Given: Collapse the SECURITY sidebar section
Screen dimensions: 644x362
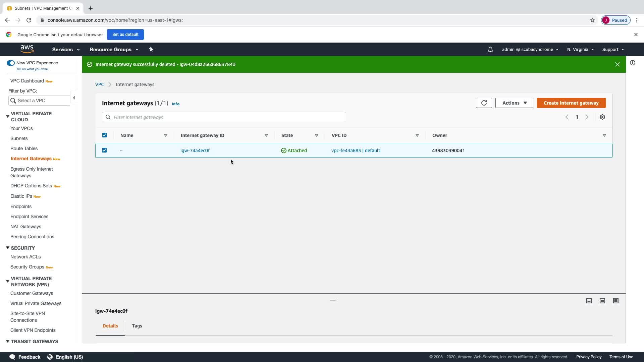Looking at the screenshot, I should point(8,248).
